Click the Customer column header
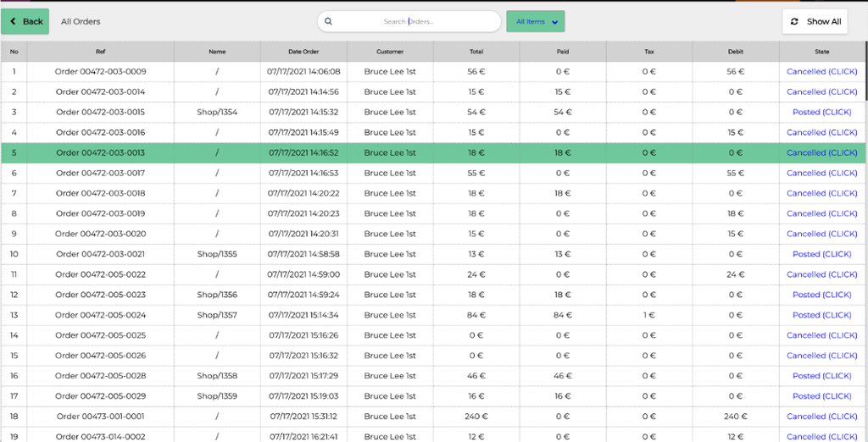This screenshot has height=442, width=868. click(x=390, y=52)
